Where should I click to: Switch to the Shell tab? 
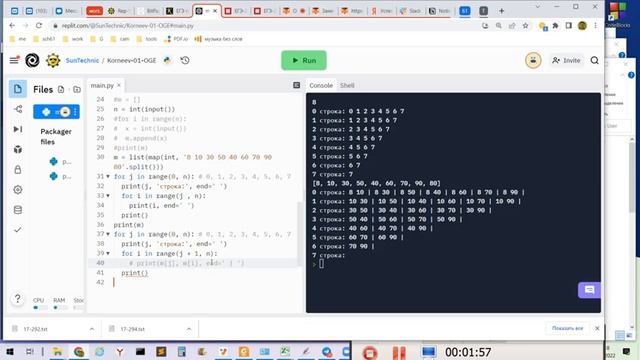point(347,85)
